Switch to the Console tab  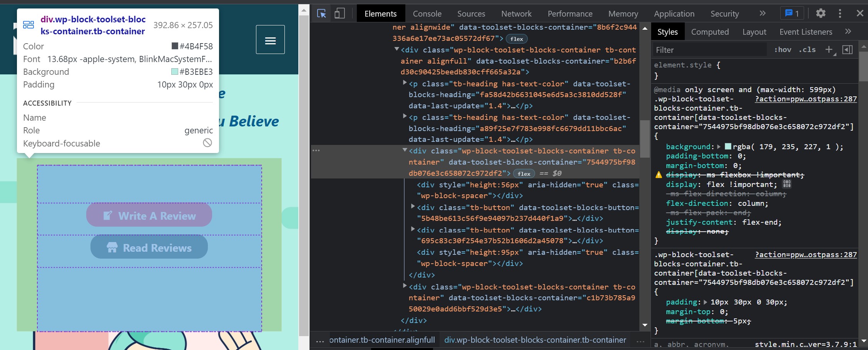pyautogui.click(x=427, y=14)
